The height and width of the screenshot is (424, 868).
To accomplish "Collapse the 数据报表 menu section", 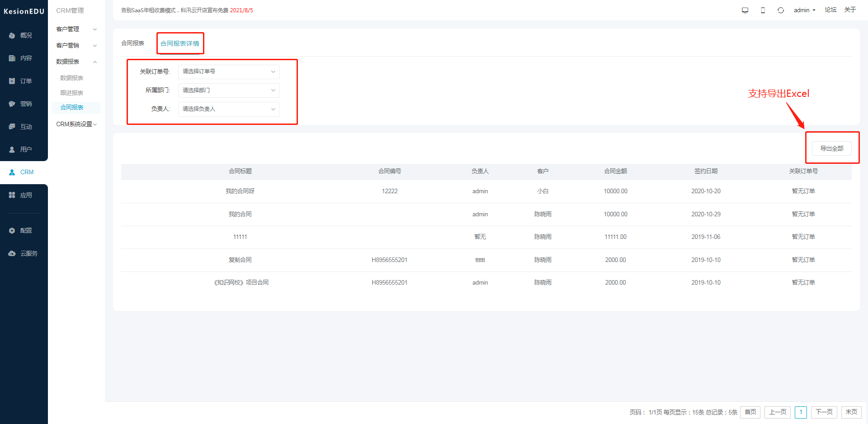I will point(76,62).
